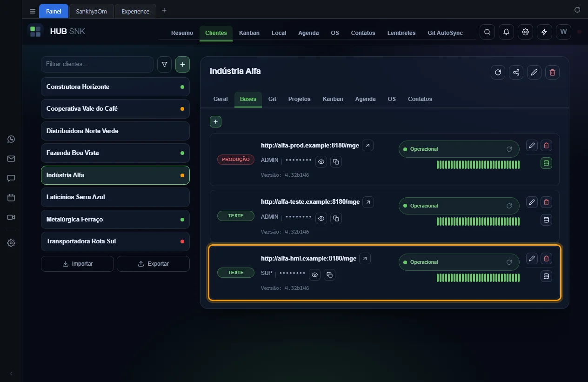Click the Exportar button

[153, 264]
